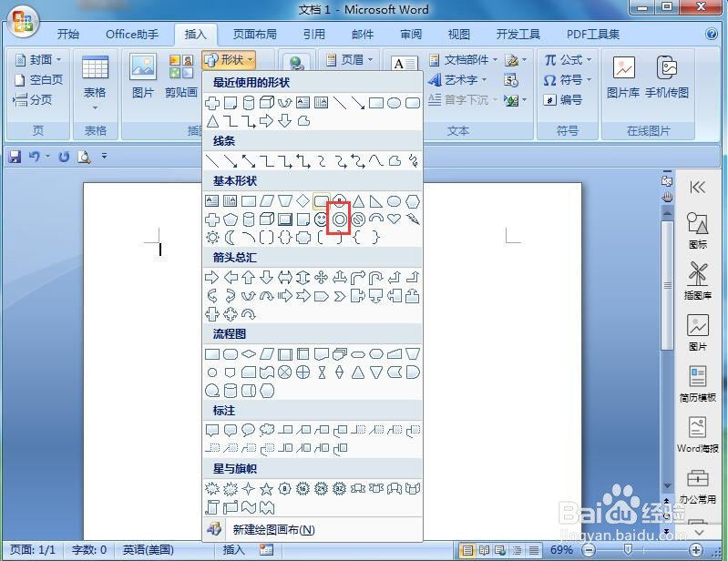Open the 插图库 illustration library
Screen dimensions: 728x561
(697, 281)
